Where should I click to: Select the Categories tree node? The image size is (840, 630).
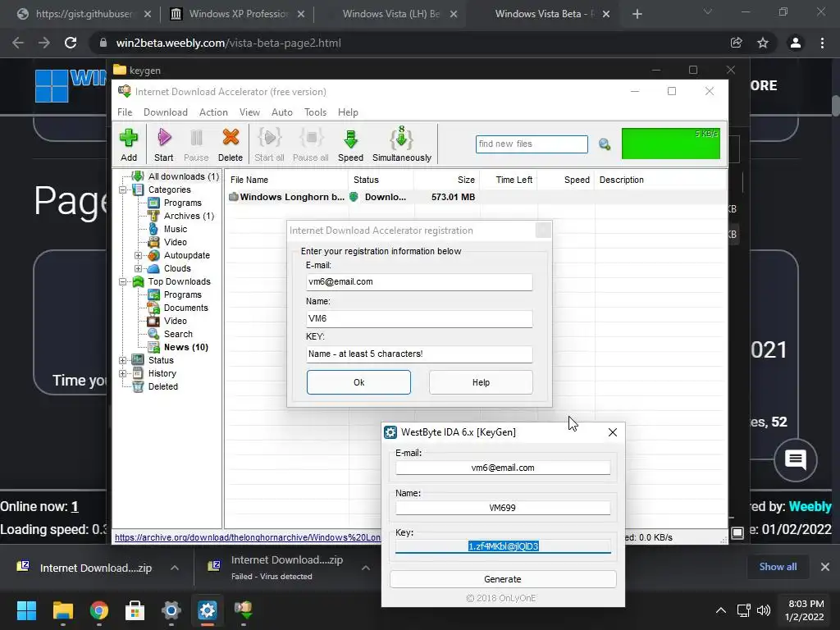(x=169, y=189)
